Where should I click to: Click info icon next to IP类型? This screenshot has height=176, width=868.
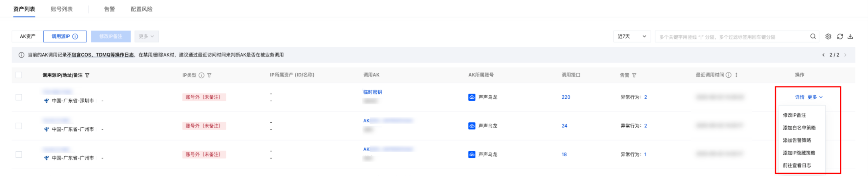201,75
